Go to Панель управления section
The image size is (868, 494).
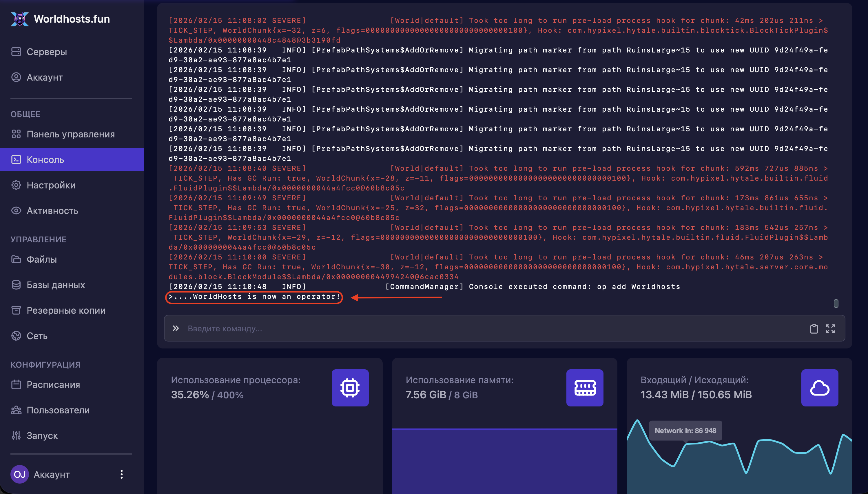click(x=70, y=134)
